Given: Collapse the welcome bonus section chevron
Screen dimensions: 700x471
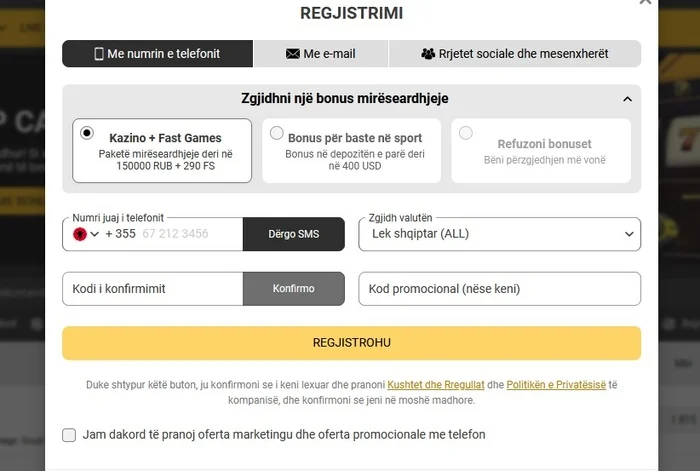Looking at the screenshot, I should [627, 99].
